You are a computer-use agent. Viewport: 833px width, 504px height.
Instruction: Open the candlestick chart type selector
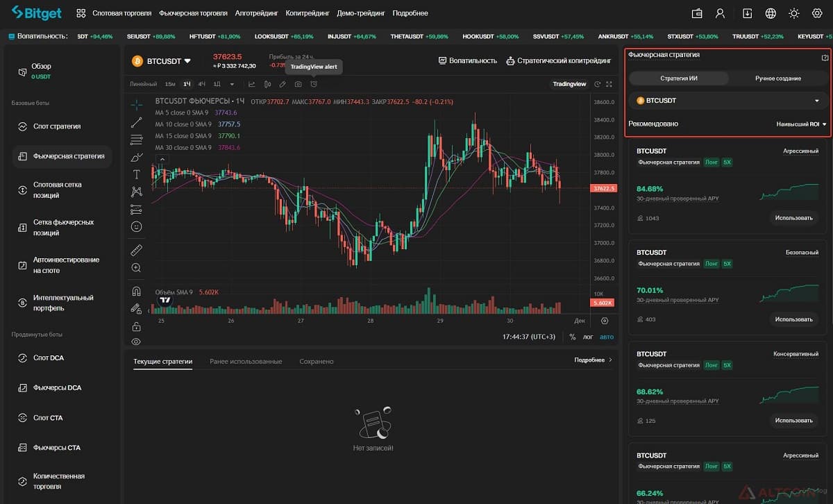pos(267,84)
